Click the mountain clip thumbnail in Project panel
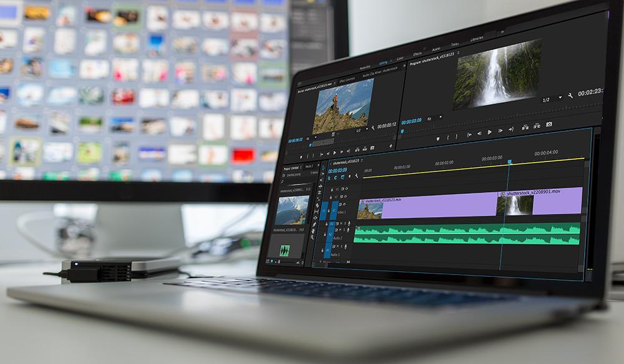624x364 pixels. point(292,210)
